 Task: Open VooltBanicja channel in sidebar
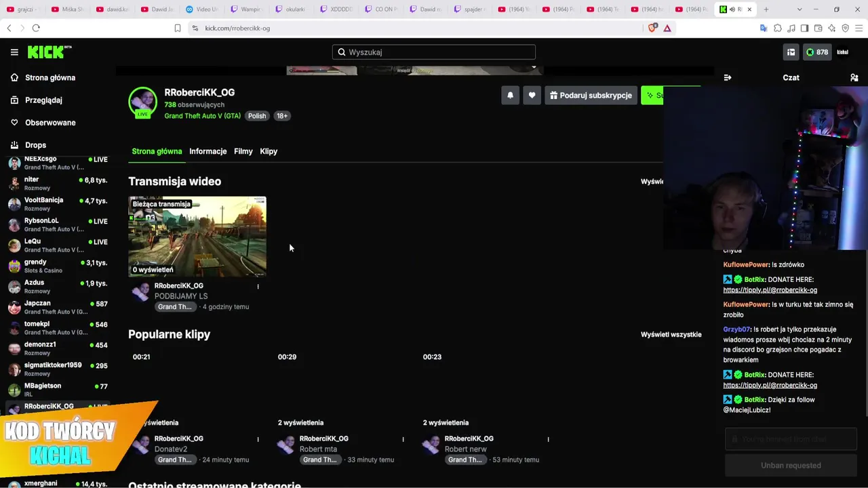pos(58,204)
